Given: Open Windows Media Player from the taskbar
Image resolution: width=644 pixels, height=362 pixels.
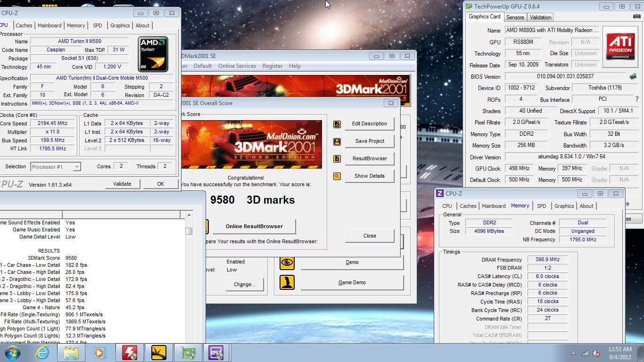Looking at the screenshot, I should (99, 353).
